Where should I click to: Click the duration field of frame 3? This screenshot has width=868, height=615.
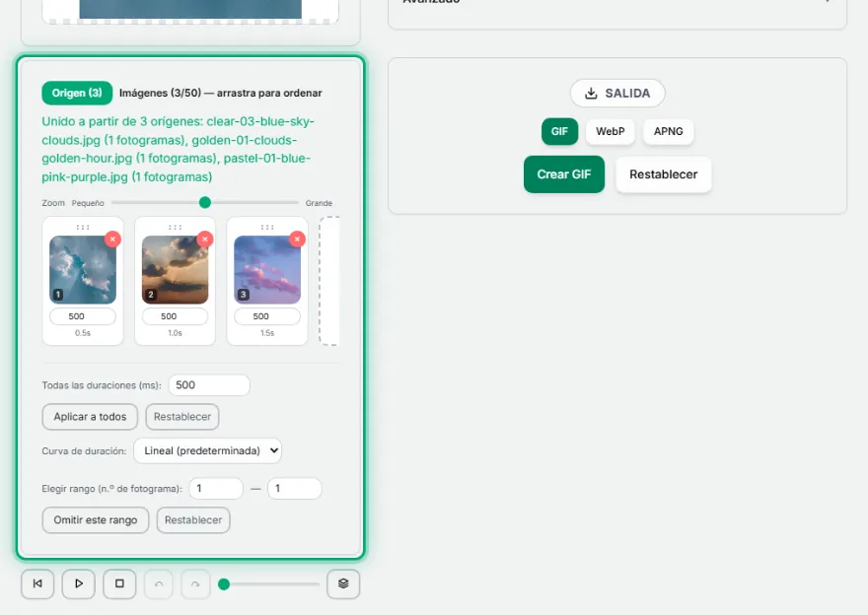[x=267, y=316]
